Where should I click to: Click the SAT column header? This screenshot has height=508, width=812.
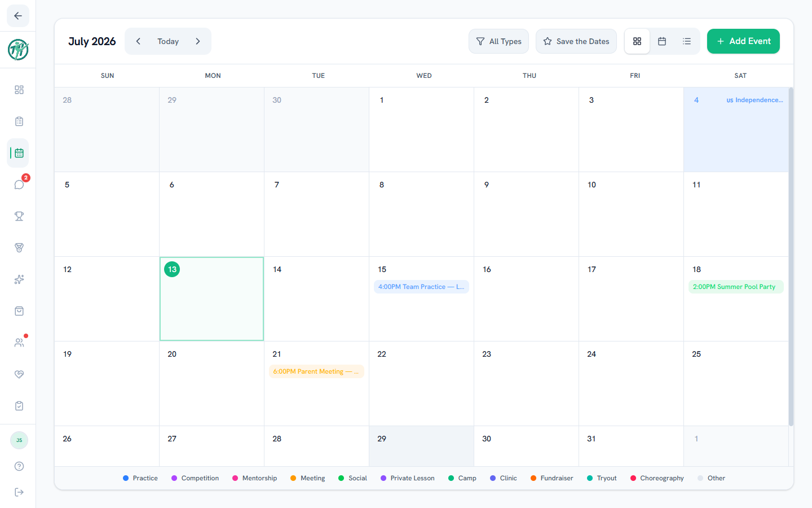click(740, 76)
